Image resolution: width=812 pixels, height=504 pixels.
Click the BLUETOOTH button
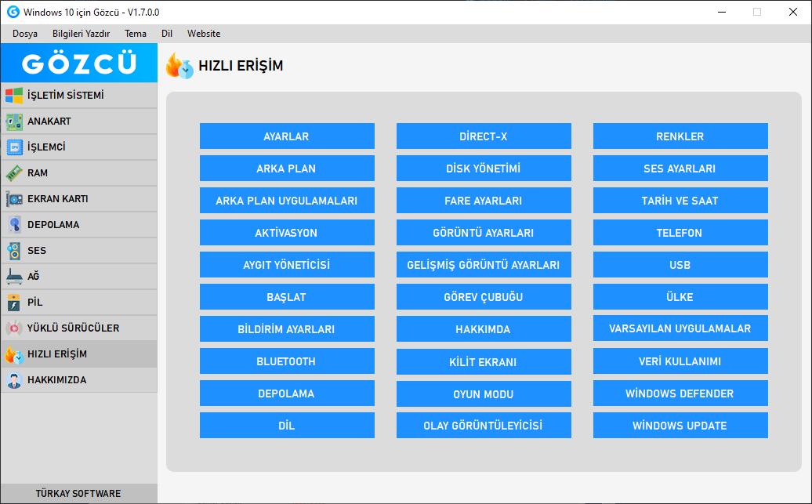click(287, 361)
